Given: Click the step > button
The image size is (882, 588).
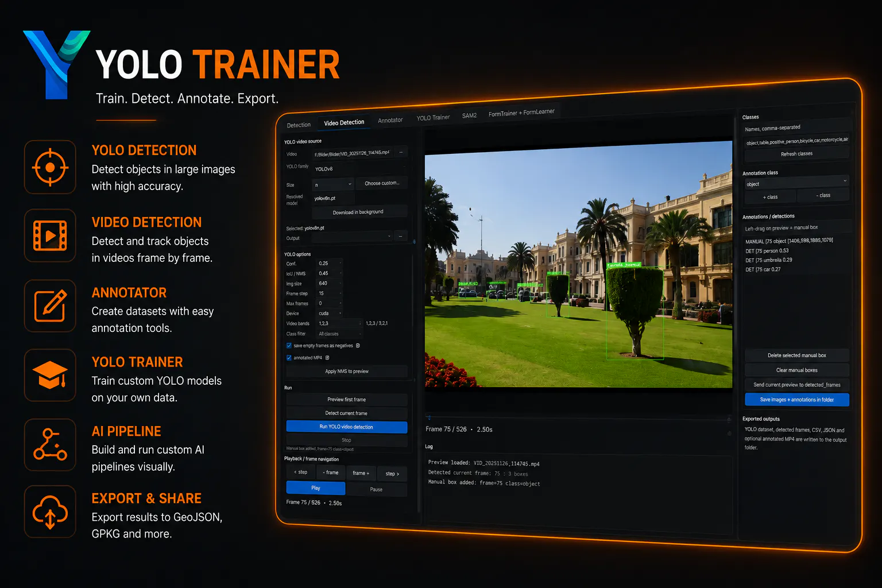Looking at the screenshot, I should point(392,474).
